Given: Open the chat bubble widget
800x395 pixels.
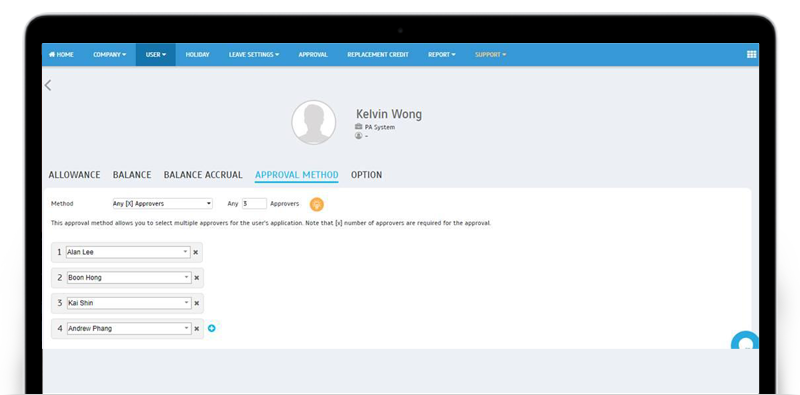Looking at the screenshot, I should [x=746, y=341].
